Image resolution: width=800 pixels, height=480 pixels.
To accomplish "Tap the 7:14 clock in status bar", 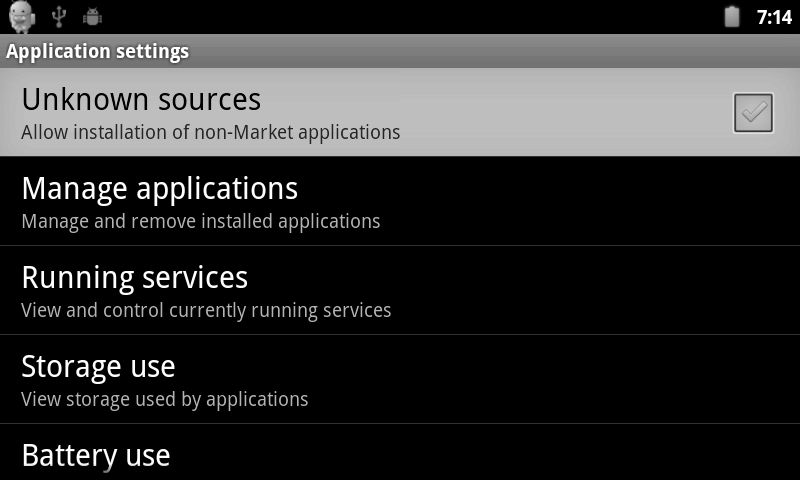I will pos(774,17).
